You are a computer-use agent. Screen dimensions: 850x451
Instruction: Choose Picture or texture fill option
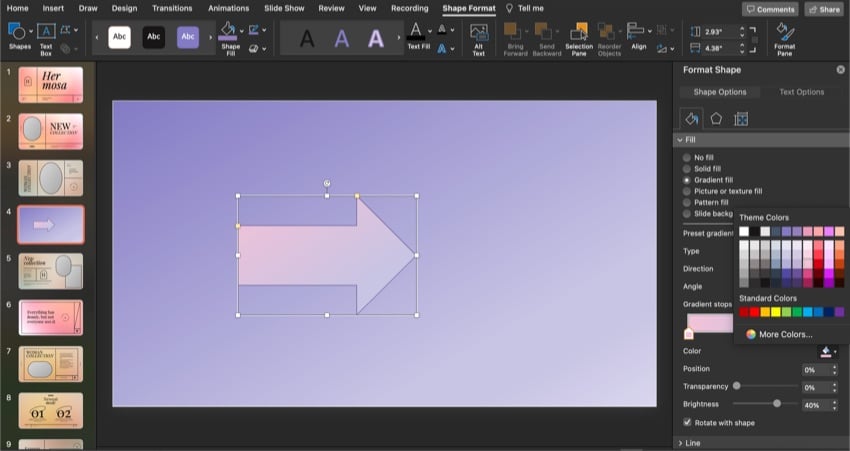tap(686, 191)
